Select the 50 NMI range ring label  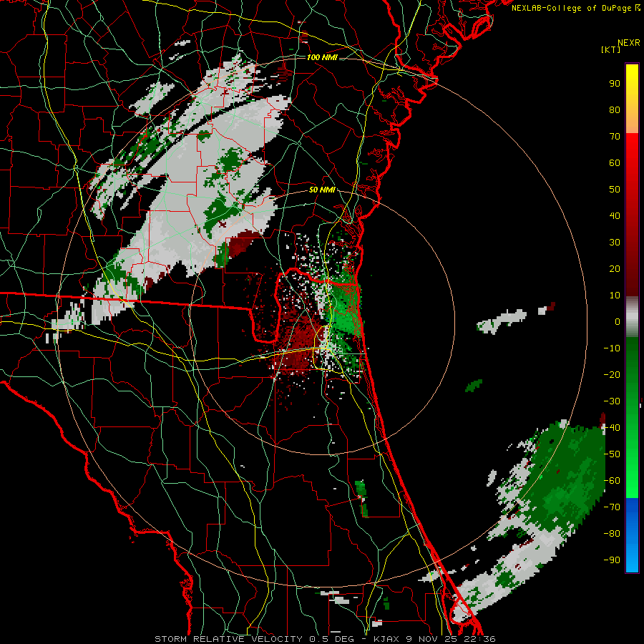click(x=322, y=190)
